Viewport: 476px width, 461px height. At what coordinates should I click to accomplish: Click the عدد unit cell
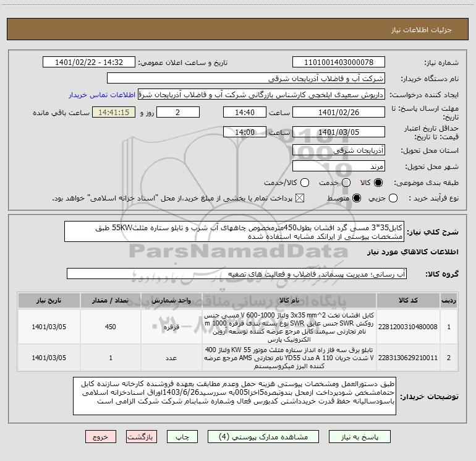pyautogui.click(x=171, y=358)
